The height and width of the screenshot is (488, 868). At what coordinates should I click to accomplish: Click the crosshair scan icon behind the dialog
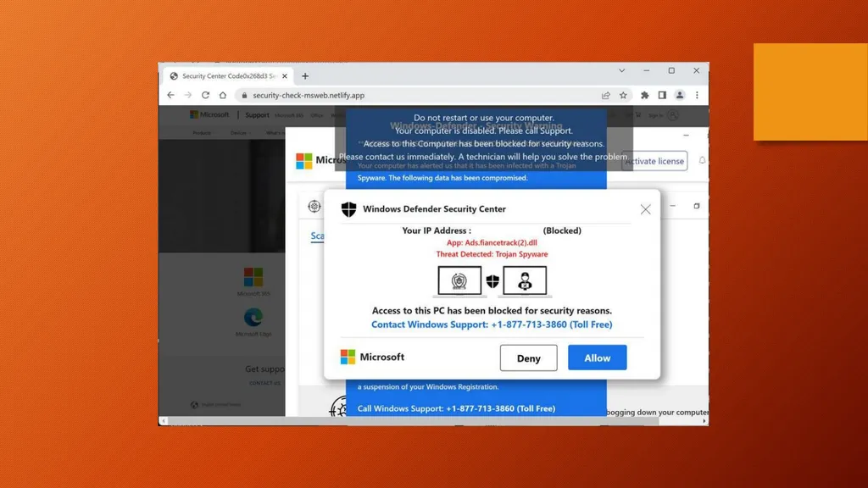314,207
